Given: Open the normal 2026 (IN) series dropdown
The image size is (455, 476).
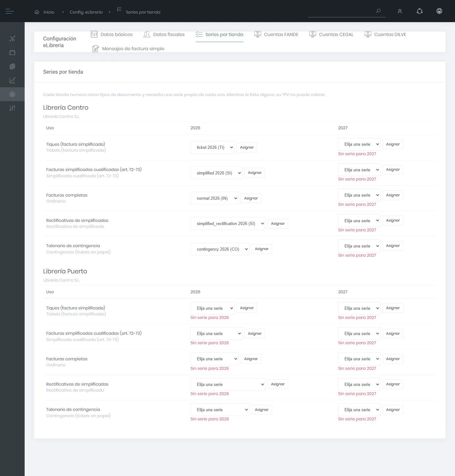Looking at the screenshot, I should [x=215, y=198].
